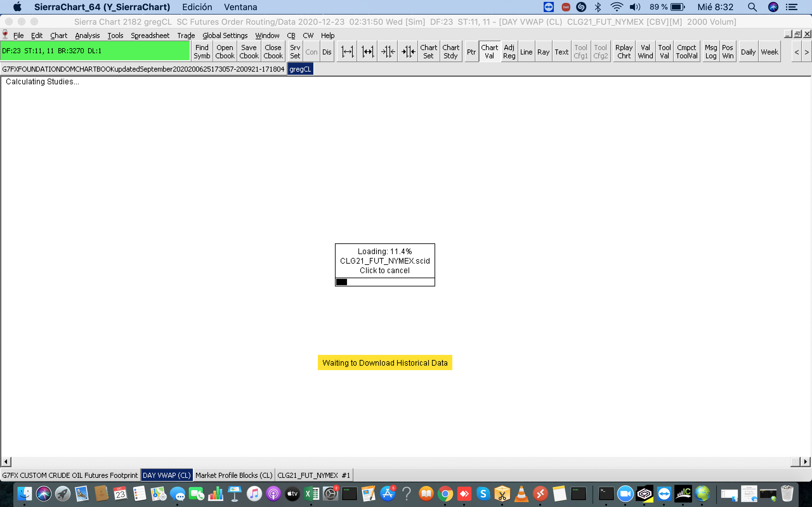Viewport: 812px width, 507px height.
Task: Switch to Market Profile Blocks (CL) tab
Action: point(234,475)
